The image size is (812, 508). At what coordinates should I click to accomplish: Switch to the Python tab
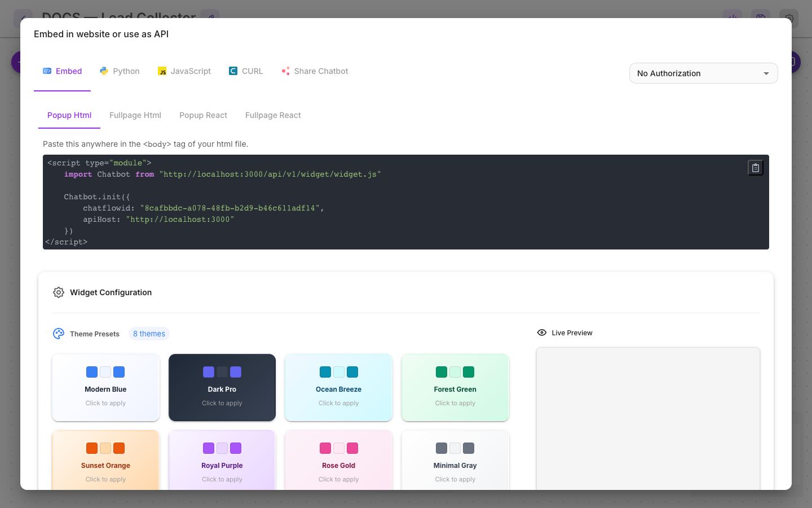tap(120, 71)
